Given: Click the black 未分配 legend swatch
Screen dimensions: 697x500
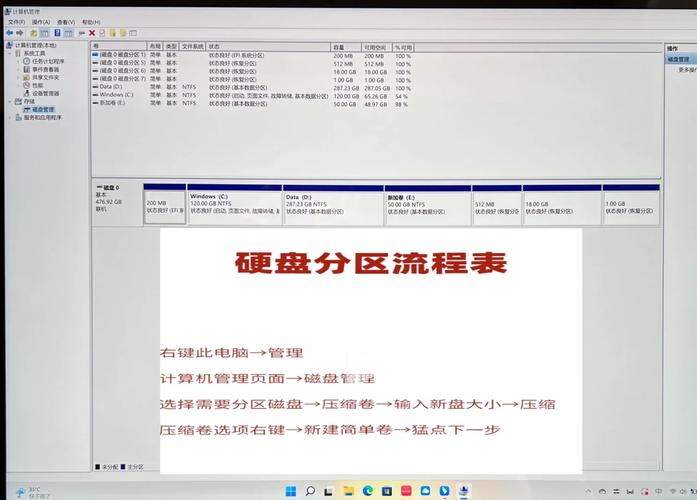Looking at the screenshot, I should (x=97, y=467).
